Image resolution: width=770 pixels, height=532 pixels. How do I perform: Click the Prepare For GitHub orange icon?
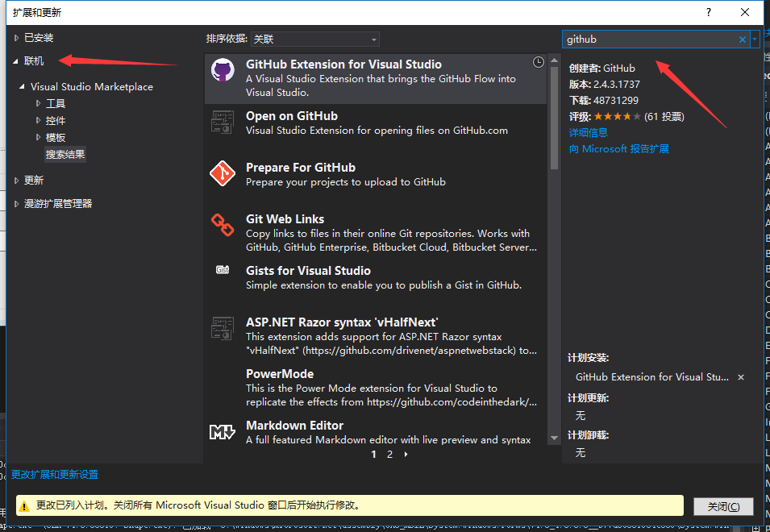point(223,173)
